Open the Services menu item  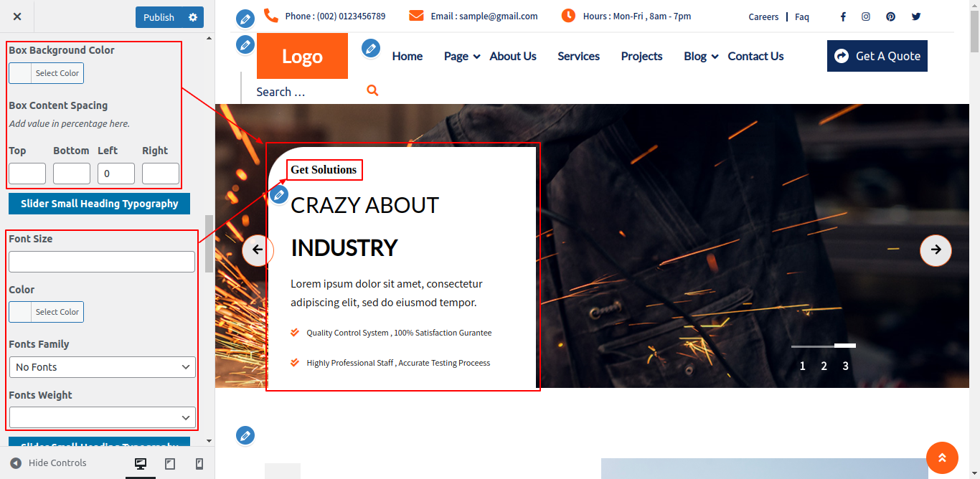pos(578,56)
